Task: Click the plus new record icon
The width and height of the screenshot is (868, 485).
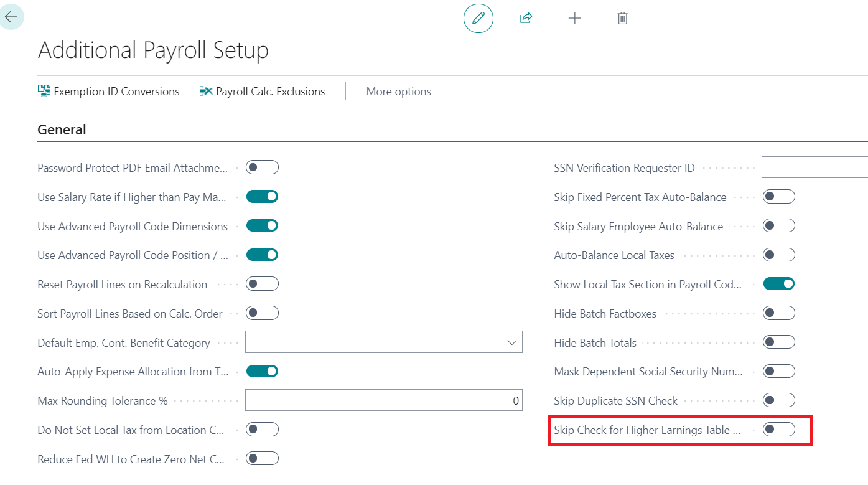Action: [575, 18]
